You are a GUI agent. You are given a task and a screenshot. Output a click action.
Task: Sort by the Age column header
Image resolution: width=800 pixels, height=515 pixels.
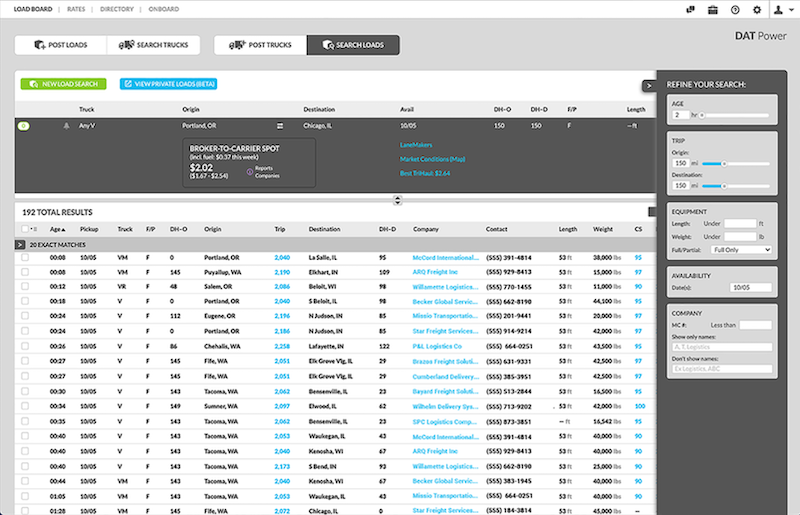(58, 230)
